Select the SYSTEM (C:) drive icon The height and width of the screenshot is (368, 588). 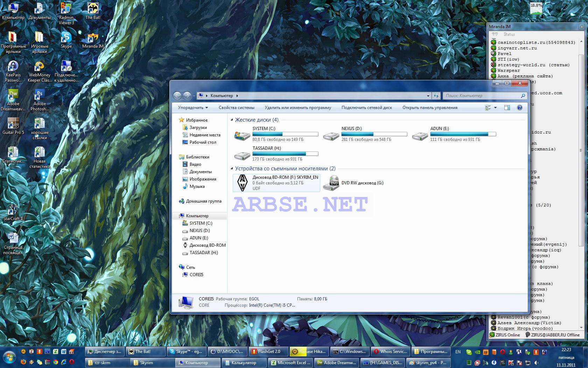(242, 136)
